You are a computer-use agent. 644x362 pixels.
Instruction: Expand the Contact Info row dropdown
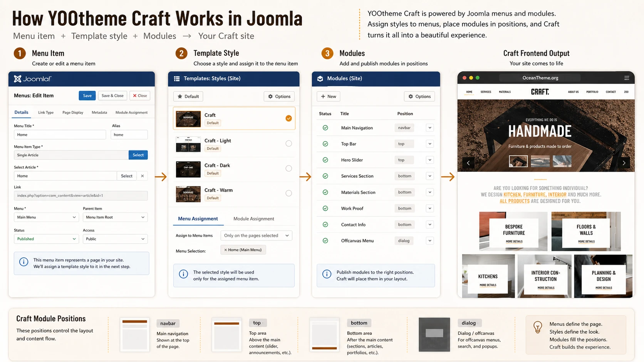(430, 225)
